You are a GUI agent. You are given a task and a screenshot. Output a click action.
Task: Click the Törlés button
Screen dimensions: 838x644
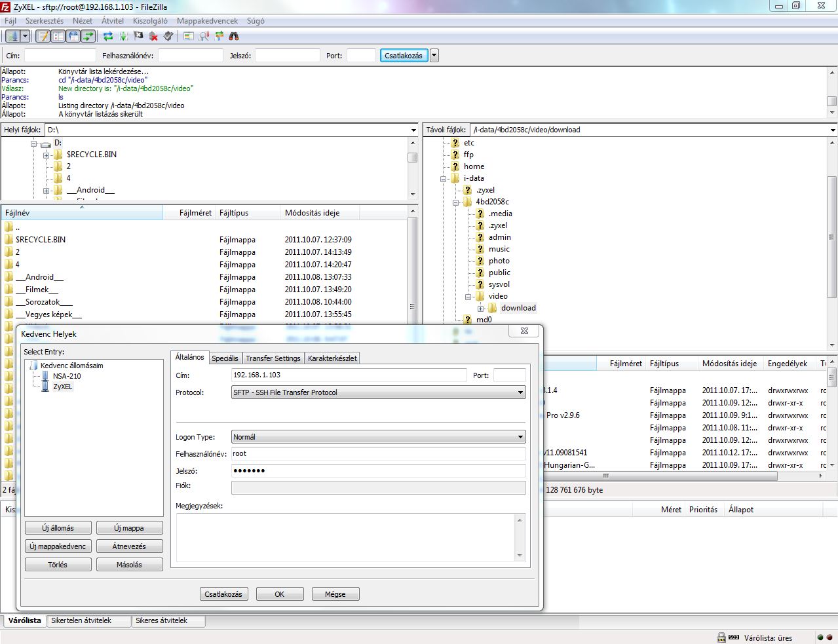tap(58, 565)
